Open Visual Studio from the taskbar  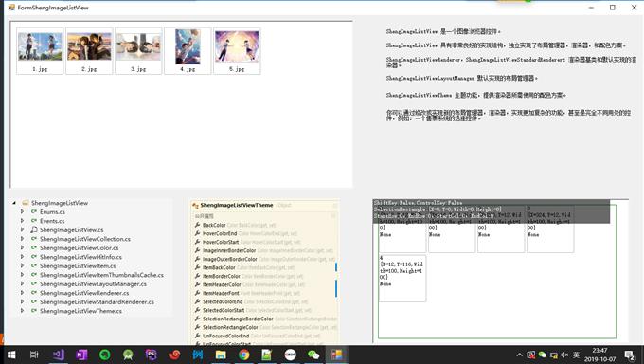tap(59, 355)
